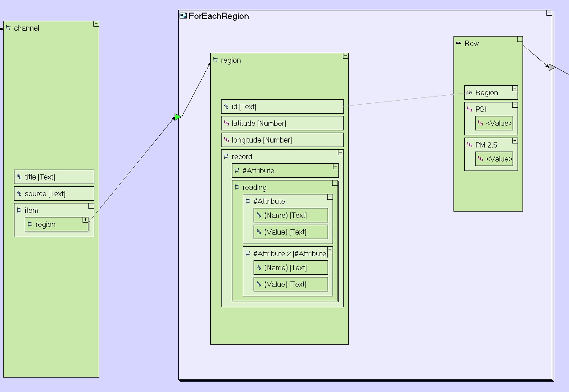Select the PM 2.5 value field
Viewport: 569px width, 392px height.
click(494, 159)
